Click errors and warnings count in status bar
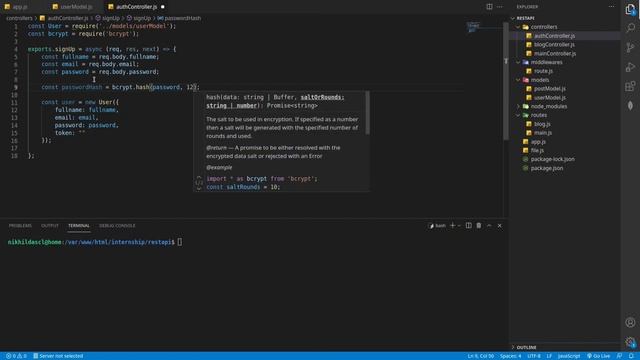 click(16, 356)
